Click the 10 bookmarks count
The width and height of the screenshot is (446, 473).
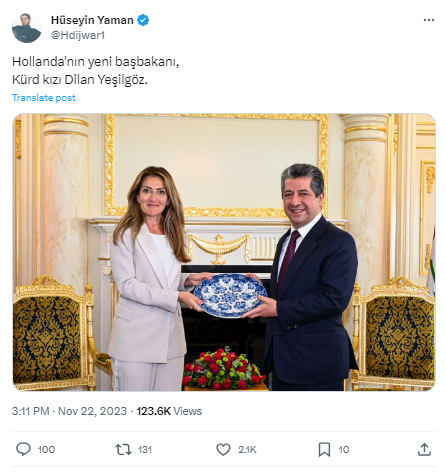tap(344, 450)
